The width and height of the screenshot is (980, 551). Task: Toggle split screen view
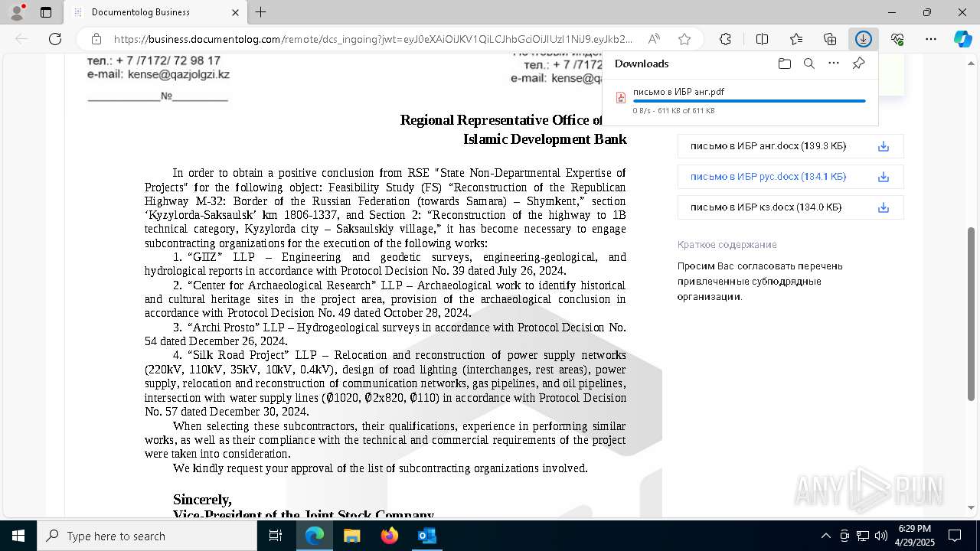762,39
